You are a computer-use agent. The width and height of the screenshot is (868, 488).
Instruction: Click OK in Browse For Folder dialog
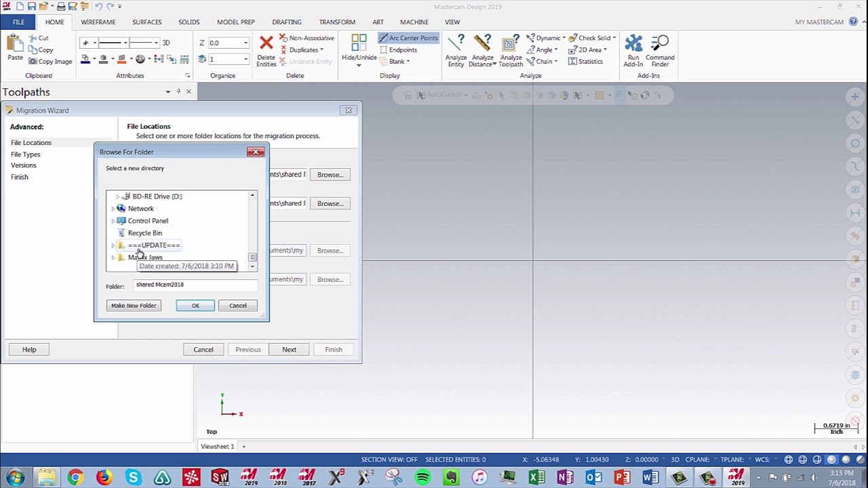click(x=195, y=306)
